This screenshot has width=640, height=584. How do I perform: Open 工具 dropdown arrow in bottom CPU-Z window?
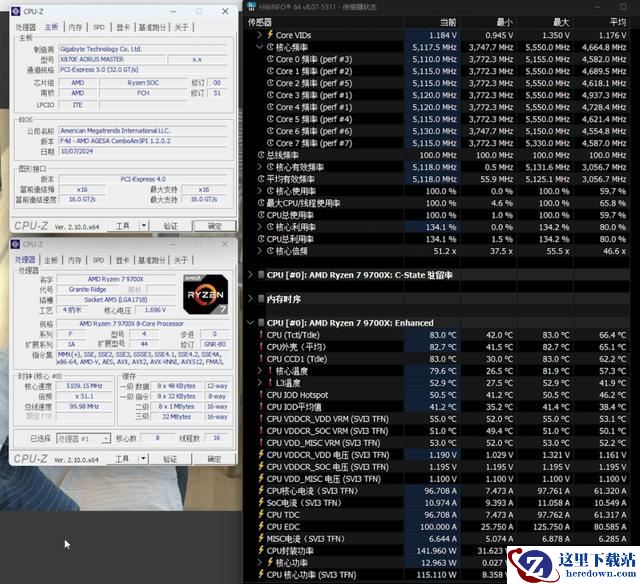tap(143, 459)
